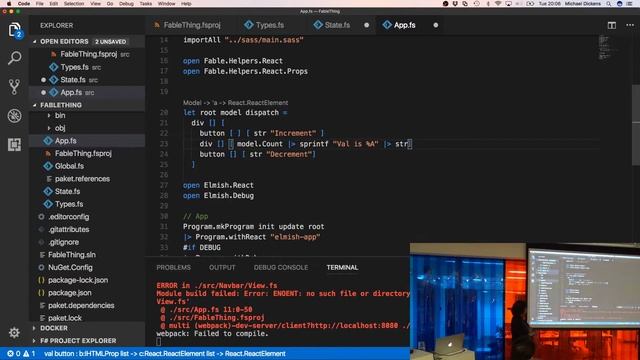Open the Tasks menu
The image size is (640, 360).
pos(145,4)
